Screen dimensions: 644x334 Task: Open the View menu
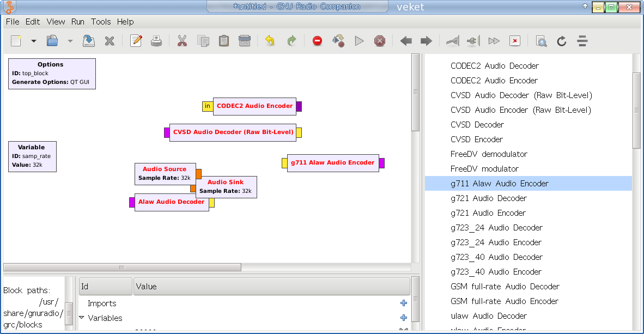[56, 22]
